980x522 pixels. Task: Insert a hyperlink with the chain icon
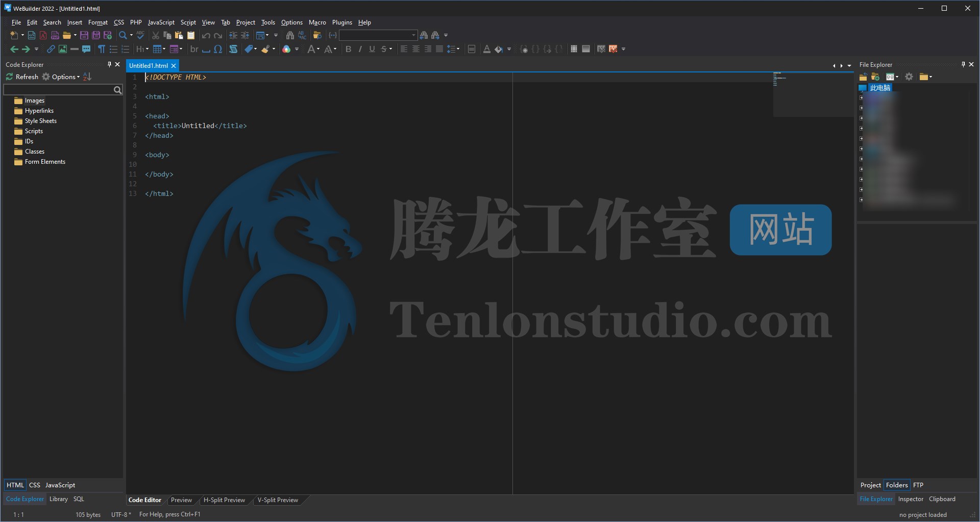click(x=51, y=49)
